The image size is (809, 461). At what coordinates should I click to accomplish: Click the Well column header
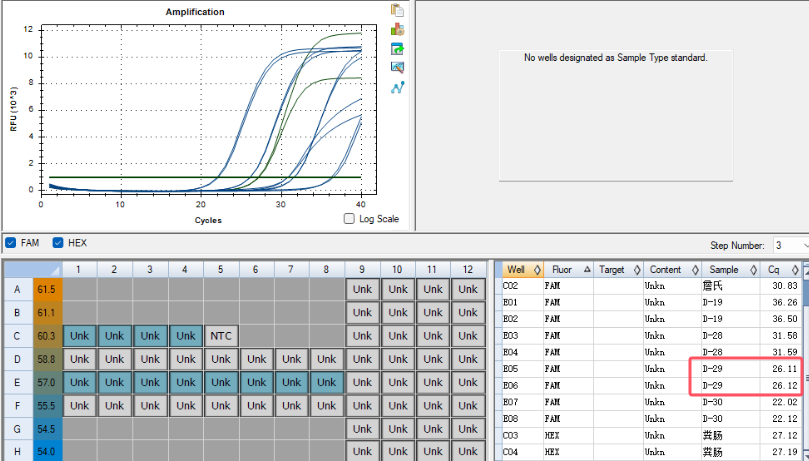pos(523,270)
